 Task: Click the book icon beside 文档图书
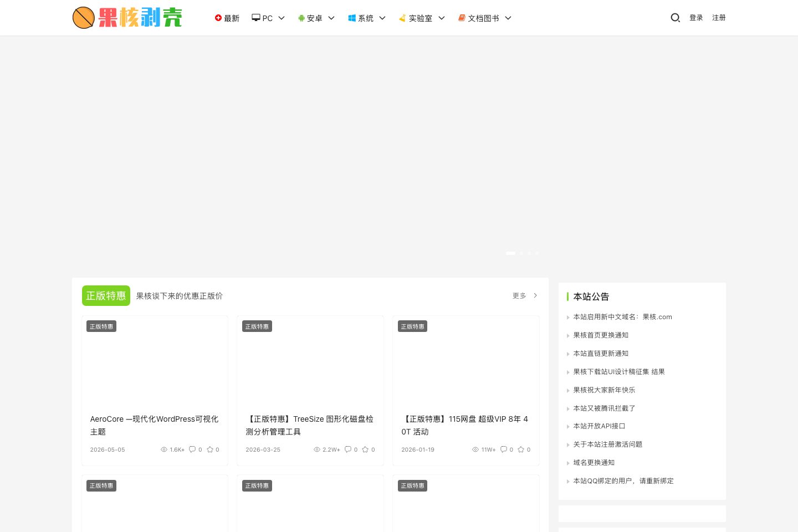(x=462, y=18)
